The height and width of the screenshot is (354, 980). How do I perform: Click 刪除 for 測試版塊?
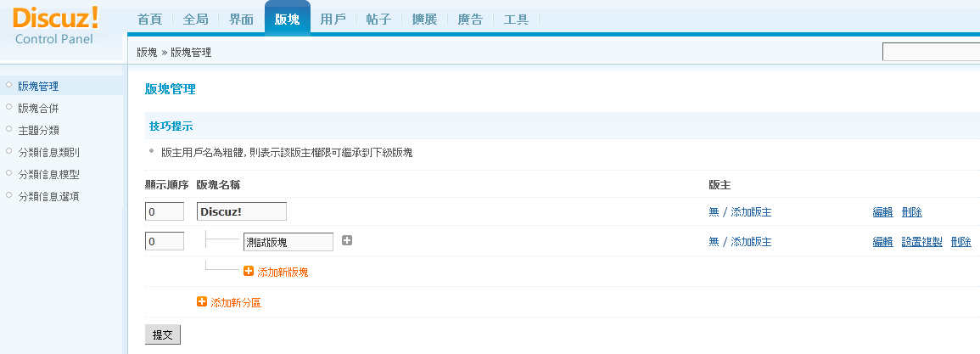pyautogui.click(x=961, y=241)
